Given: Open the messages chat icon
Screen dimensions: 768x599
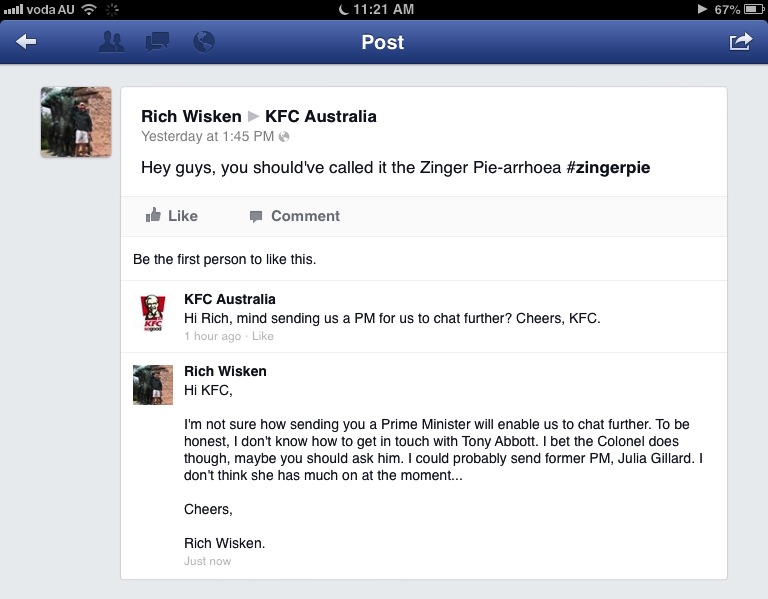Looking at the screenshot, I should tap(158, 42).
